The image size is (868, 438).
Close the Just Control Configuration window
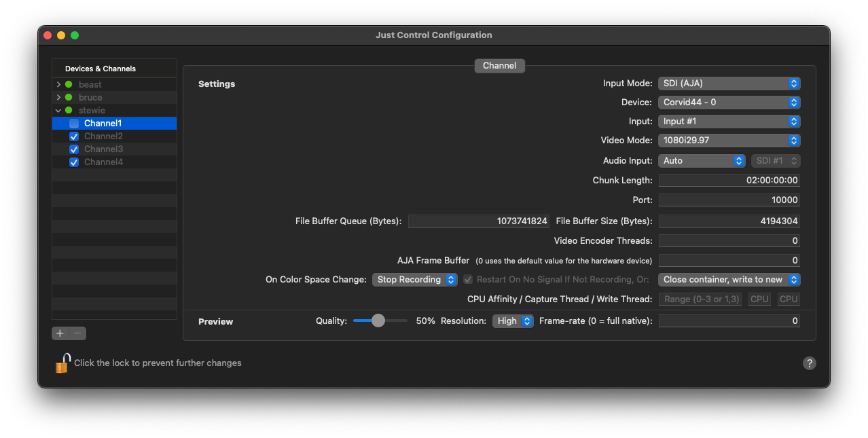[x=48, y=35]
